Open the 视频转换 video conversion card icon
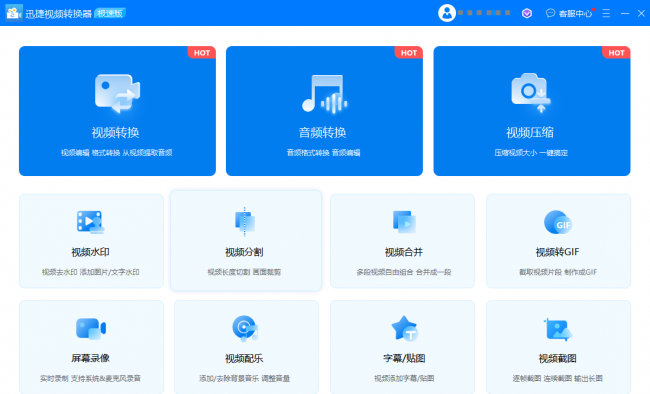 click(x=117, y=94)
